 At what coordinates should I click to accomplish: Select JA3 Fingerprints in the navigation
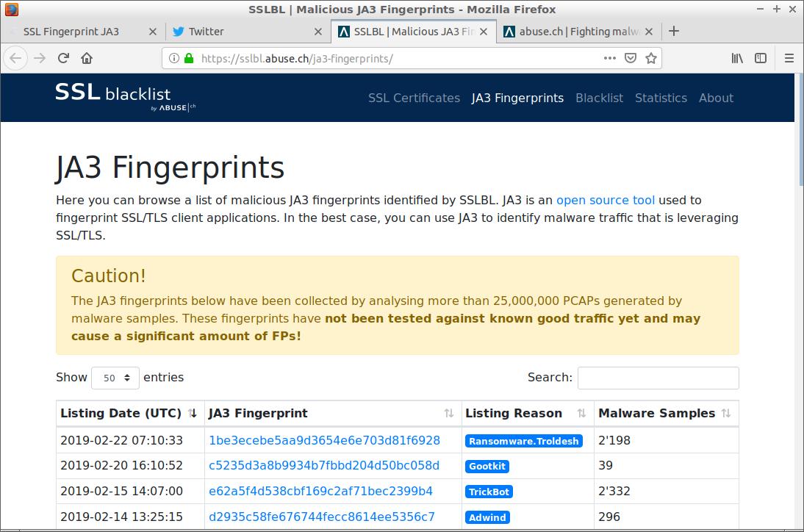click(517, 98)
